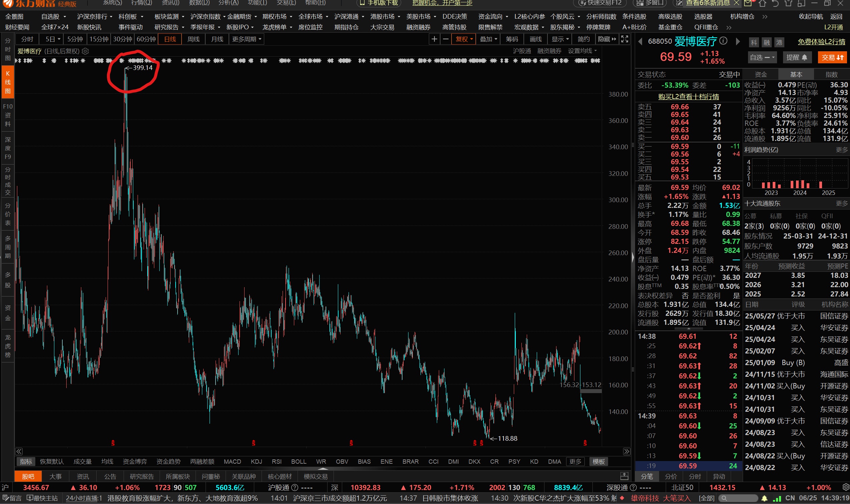This screenshot has width=850, height=504.
Task: Toggle the 隐藏 side panel button
Action: point(606,39)
